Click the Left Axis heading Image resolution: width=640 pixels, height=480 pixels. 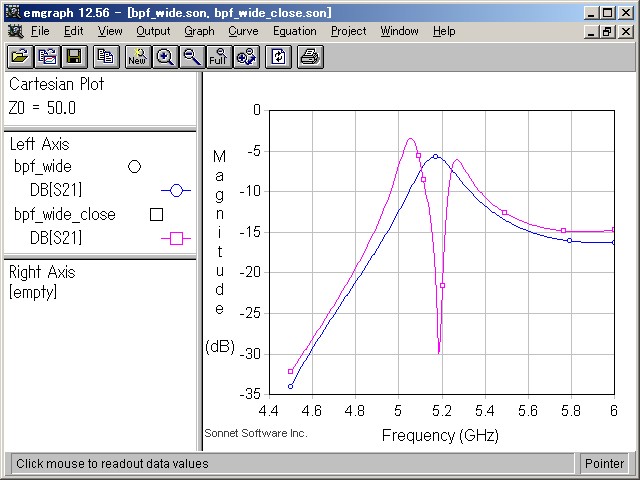click(40, 144)
